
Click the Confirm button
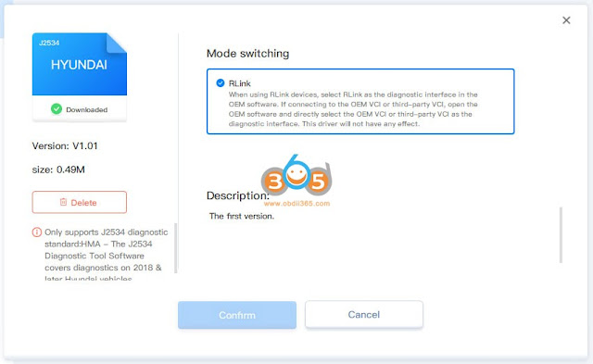(x=237, y=315)
